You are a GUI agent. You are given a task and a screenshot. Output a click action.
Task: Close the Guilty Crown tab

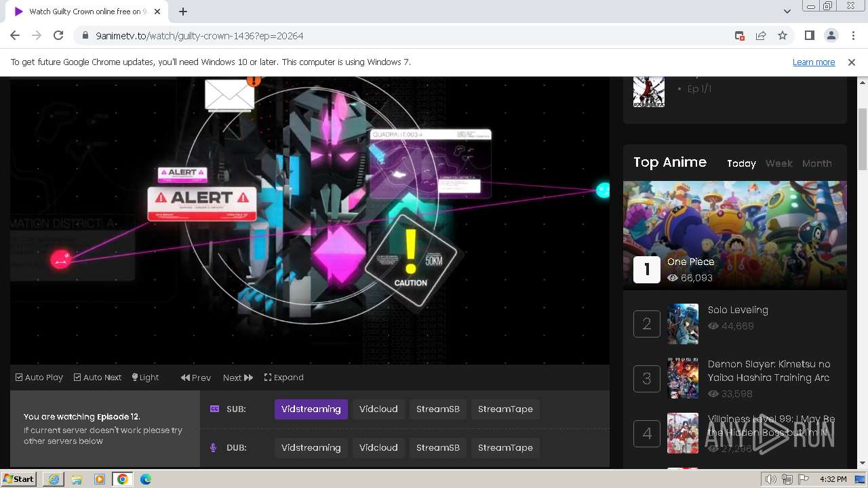tap(157, 12)
